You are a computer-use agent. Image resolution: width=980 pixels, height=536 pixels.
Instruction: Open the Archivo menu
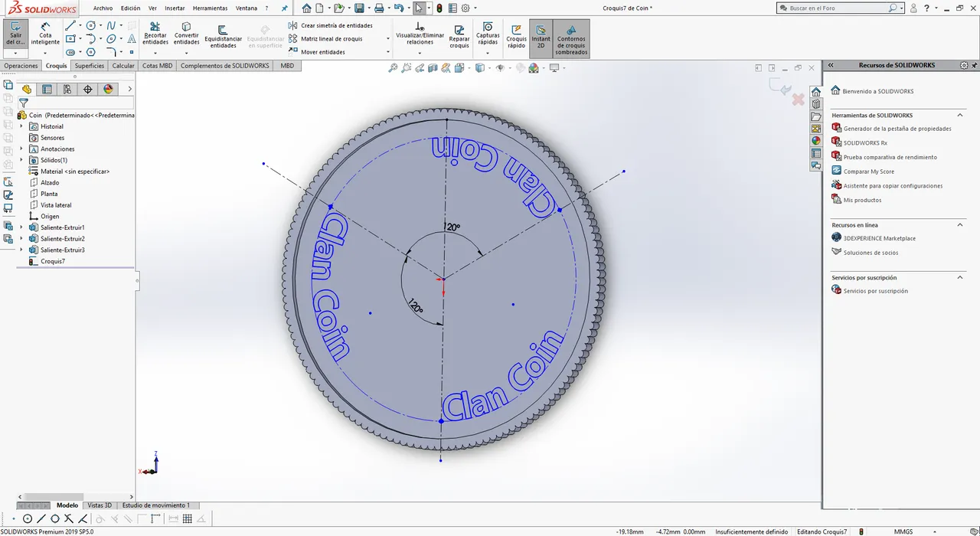click(x=103, y=8)
